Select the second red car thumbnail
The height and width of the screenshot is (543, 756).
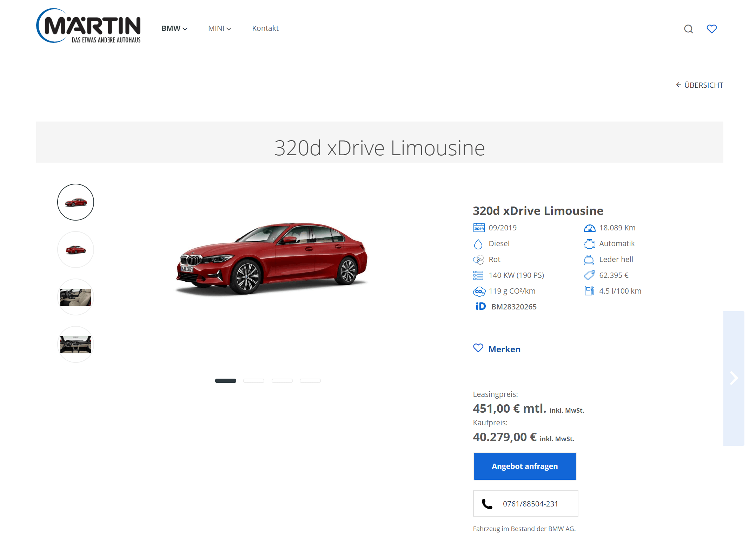[x=75, y=249]
